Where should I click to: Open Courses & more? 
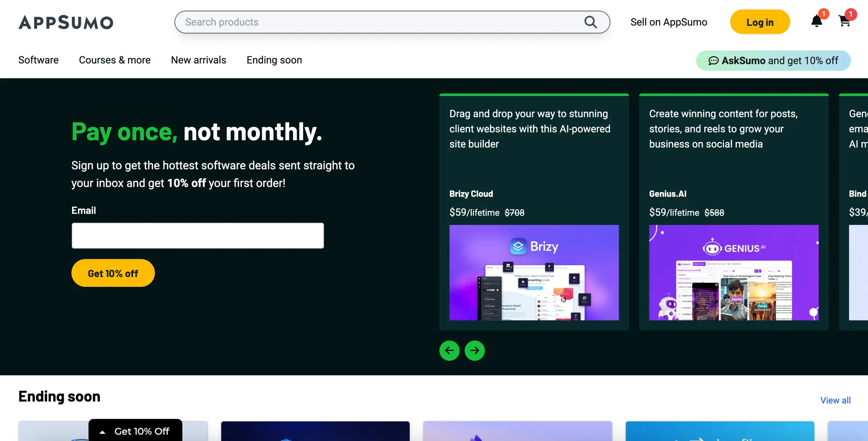tap(114, 60)
